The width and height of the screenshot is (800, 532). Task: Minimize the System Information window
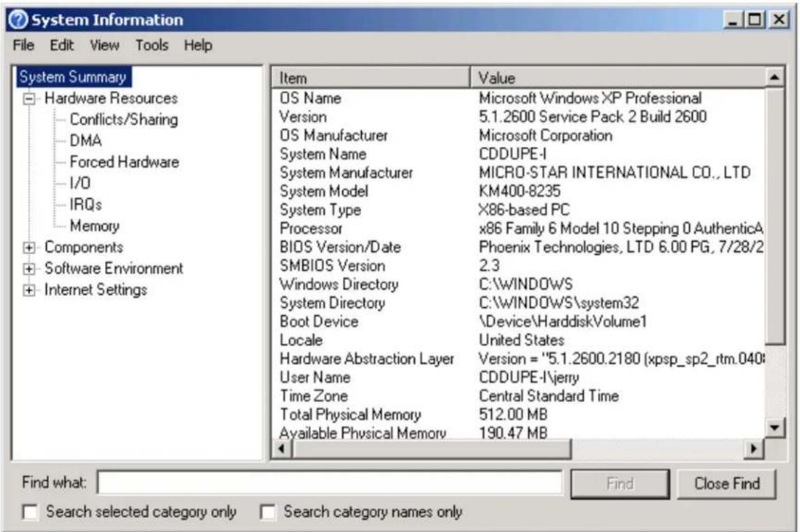[732, 19]
